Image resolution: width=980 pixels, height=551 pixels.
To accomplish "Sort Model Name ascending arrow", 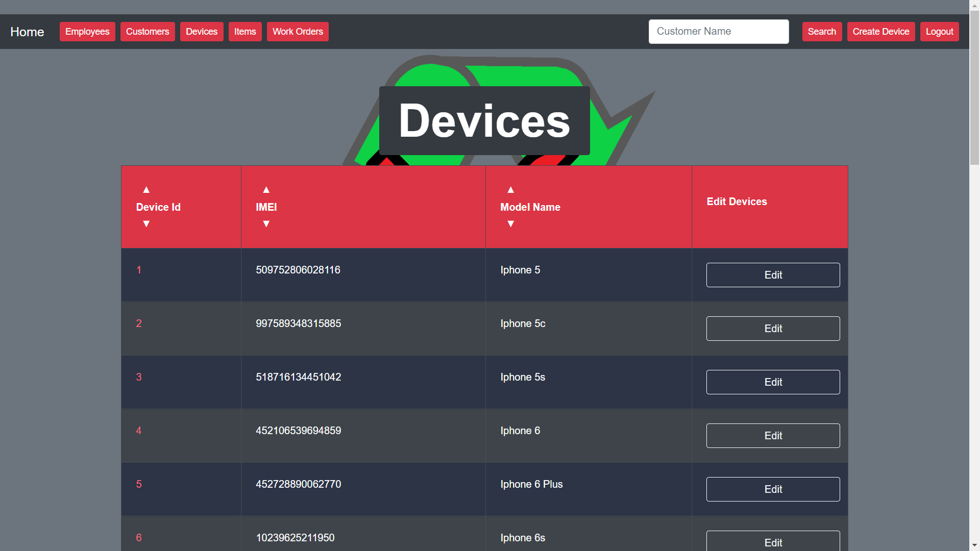I will pos(510,190).
